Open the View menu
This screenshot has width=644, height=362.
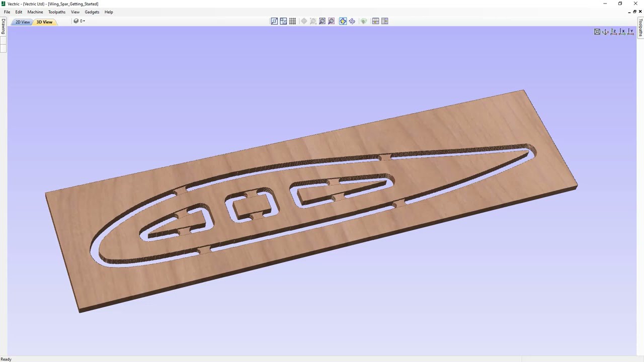[75, 12]
